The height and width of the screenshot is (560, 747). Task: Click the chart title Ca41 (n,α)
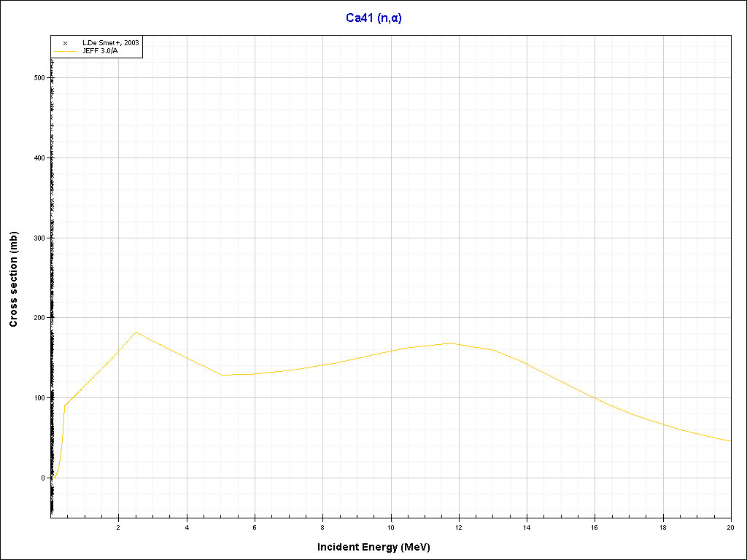pyautogui.click(x=373, y=17)
